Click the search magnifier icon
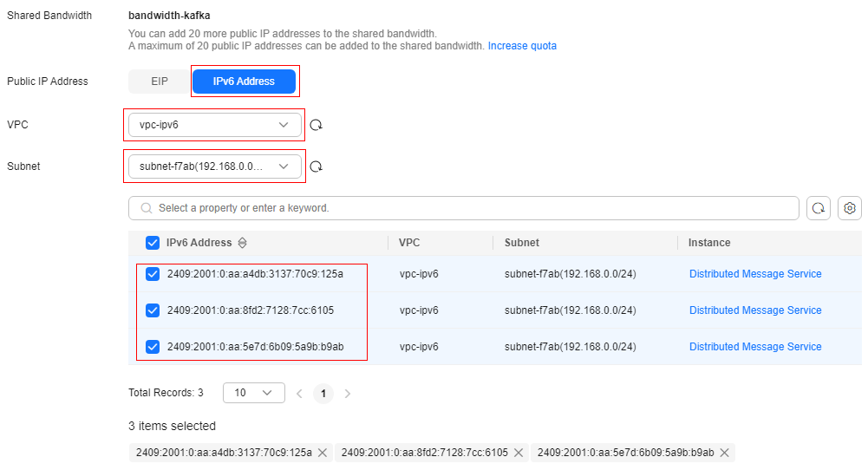The image size is (868, 470). [147, 208]
